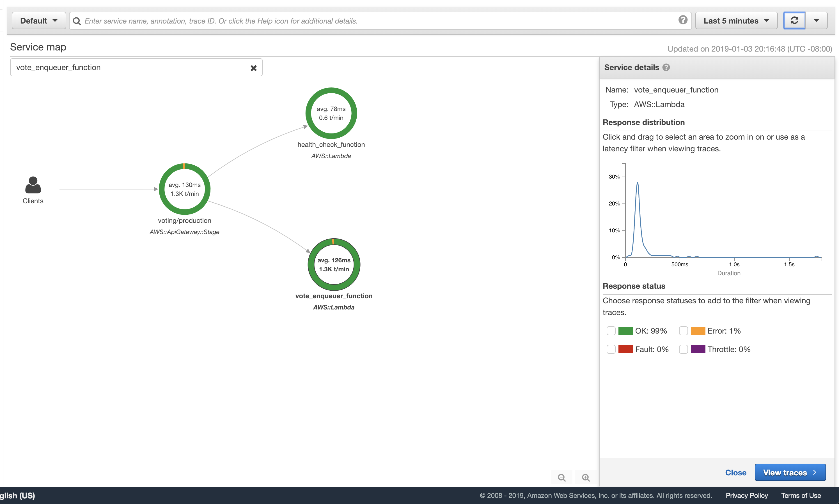Toggle the Throttle: 0% checkbox
The height and width of the screenshot is (504, 839).
[683, 350]
